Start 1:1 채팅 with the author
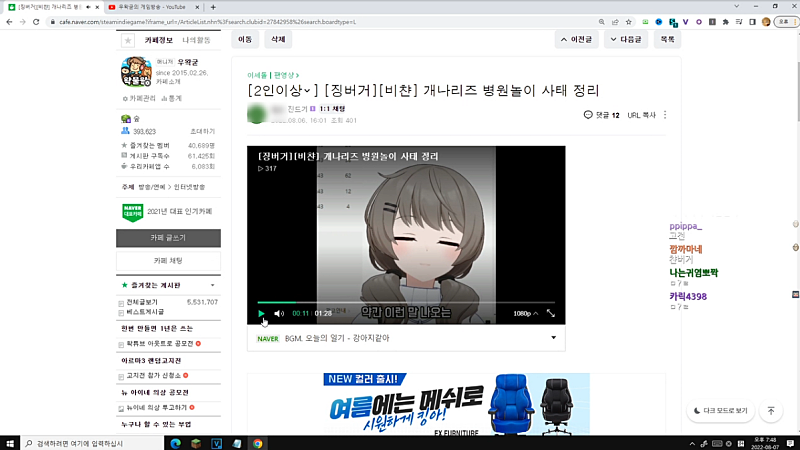 click(332, 109)
